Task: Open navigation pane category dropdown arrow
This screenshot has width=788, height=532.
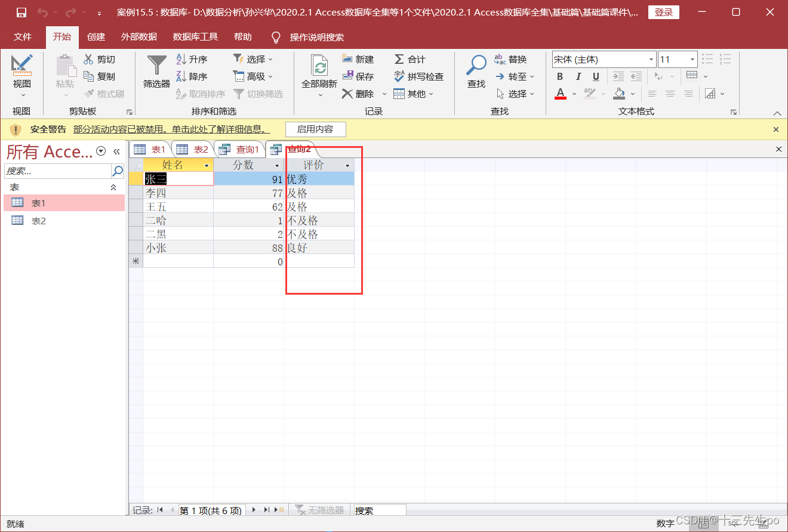Action: click(x=101, y=151)
